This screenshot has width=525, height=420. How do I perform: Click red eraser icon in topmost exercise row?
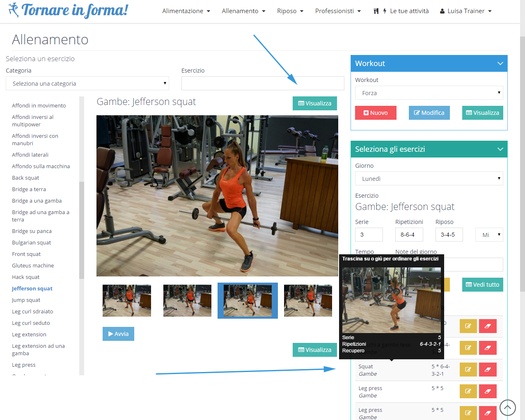click(488, 326)
